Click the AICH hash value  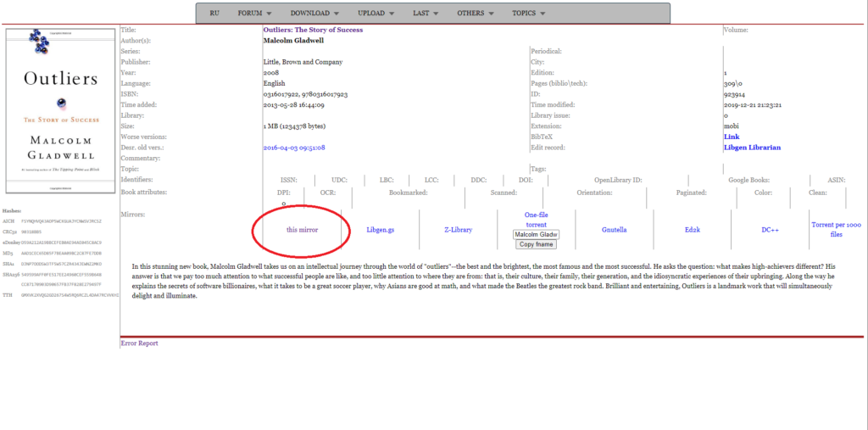click(x=61, y=221)
